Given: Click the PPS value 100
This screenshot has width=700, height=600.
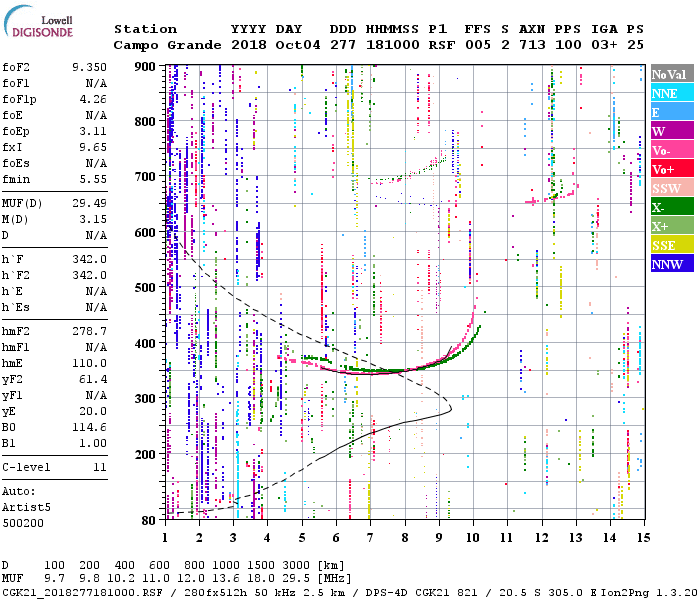Looking at the screenshot, I should click(568, 45).
